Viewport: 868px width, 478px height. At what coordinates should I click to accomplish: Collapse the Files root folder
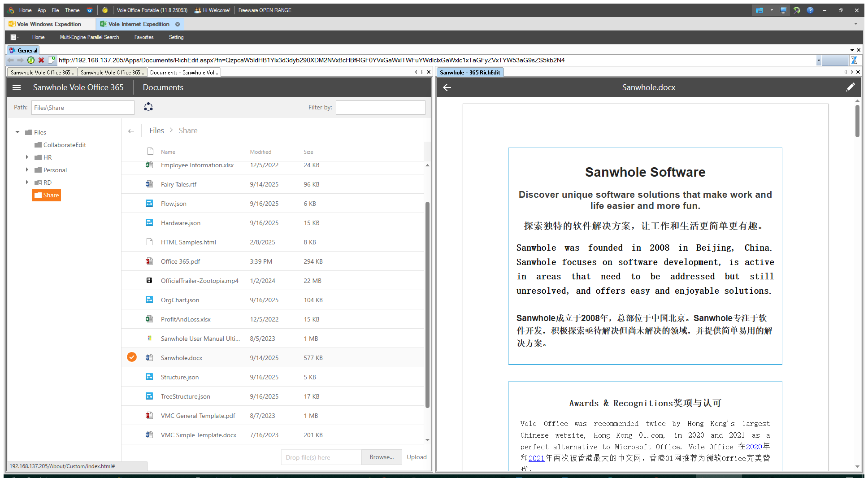click(x=17, y=132)
